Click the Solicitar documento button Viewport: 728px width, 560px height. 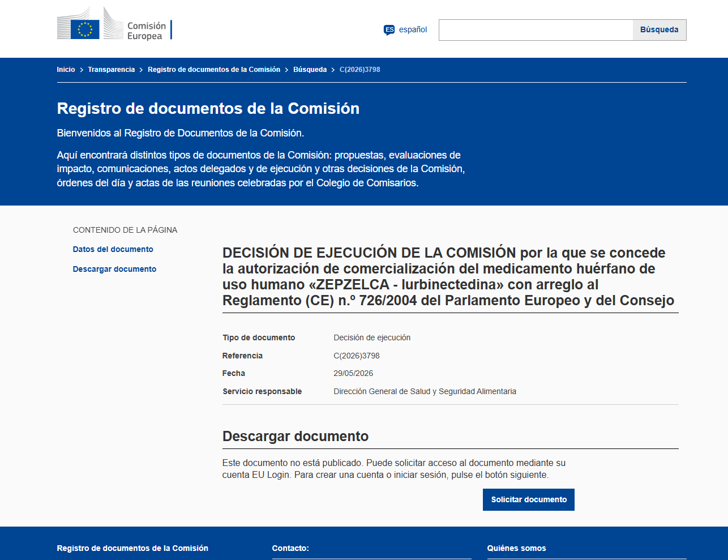click(529, 499)
